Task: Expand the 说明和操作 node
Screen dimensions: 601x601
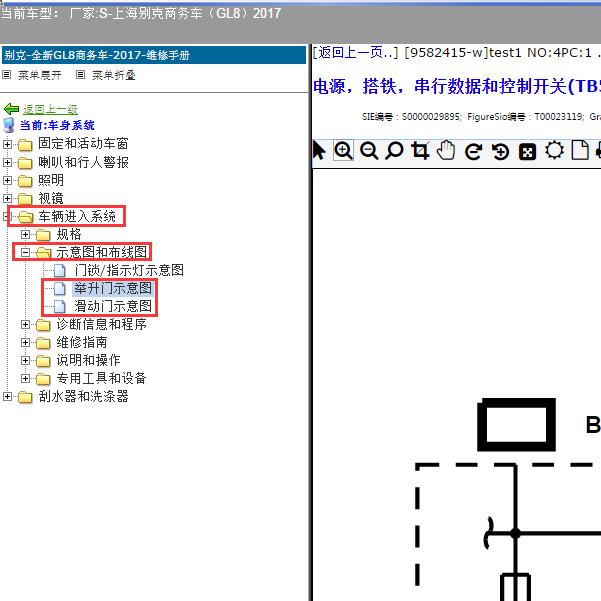Action: click(x=25, y=361)
